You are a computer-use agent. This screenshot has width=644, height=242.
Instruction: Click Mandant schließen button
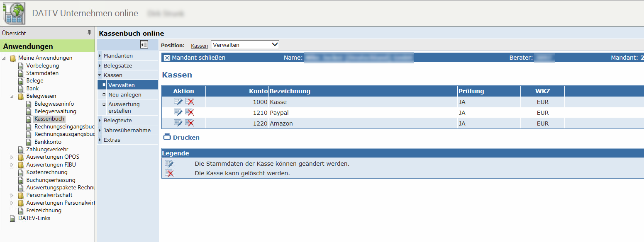point(194,58)
